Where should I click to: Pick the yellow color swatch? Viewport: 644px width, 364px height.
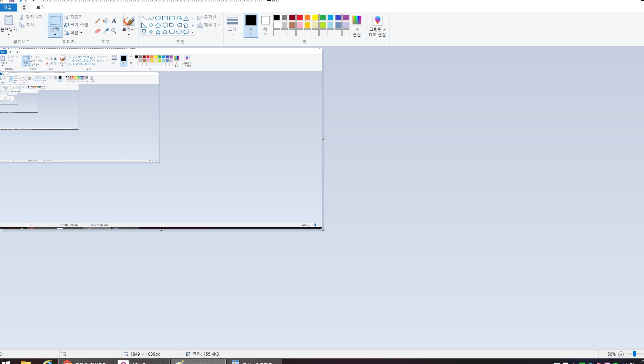tap(315, 17)
